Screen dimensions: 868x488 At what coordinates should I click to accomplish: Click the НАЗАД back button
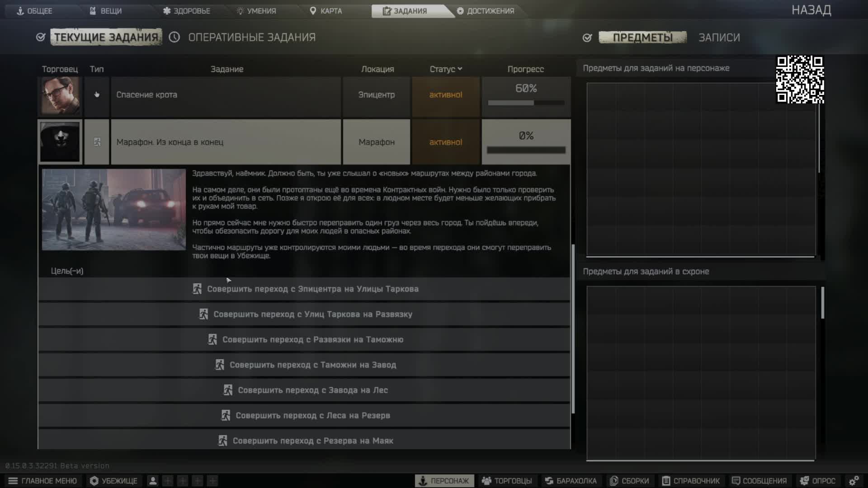point(811,10)
